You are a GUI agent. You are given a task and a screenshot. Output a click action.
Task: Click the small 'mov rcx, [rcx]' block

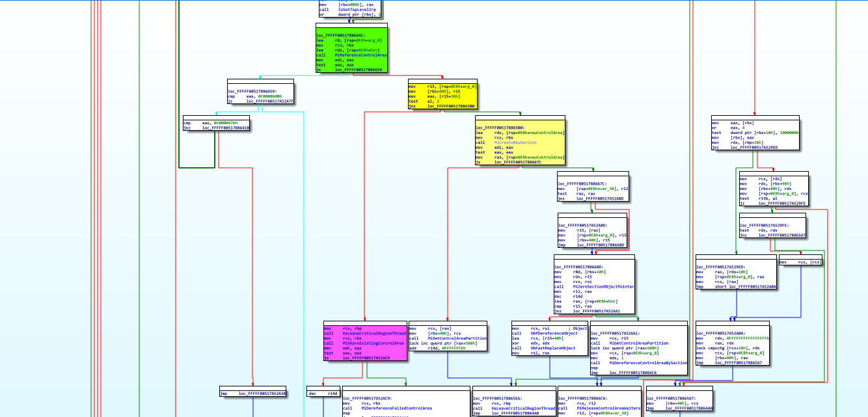800,262
